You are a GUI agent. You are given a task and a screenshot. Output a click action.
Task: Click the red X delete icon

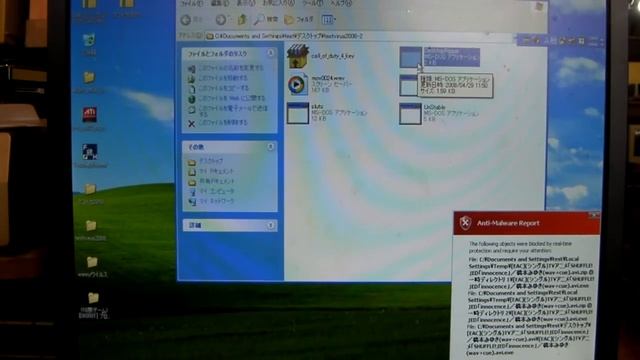point(191,123)
